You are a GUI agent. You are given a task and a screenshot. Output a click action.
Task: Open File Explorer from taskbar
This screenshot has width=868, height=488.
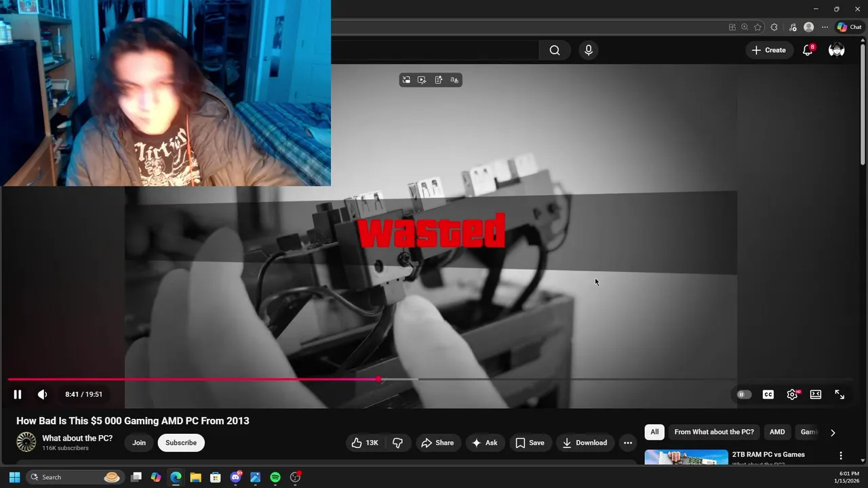pyautogui.click(x=195, y=477)
